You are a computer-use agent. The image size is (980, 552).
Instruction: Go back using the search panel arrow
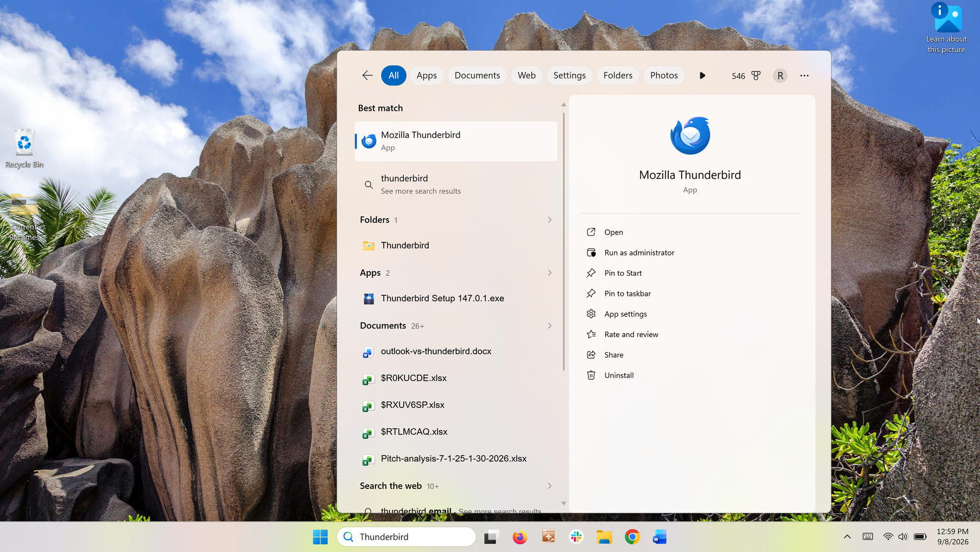coord(368,75)
